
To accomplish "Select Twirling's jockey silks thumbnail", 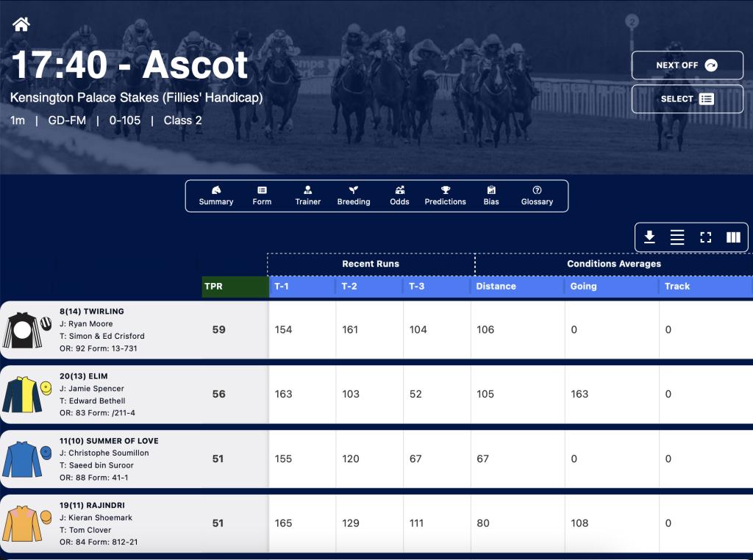I will [x=27, y=330].
